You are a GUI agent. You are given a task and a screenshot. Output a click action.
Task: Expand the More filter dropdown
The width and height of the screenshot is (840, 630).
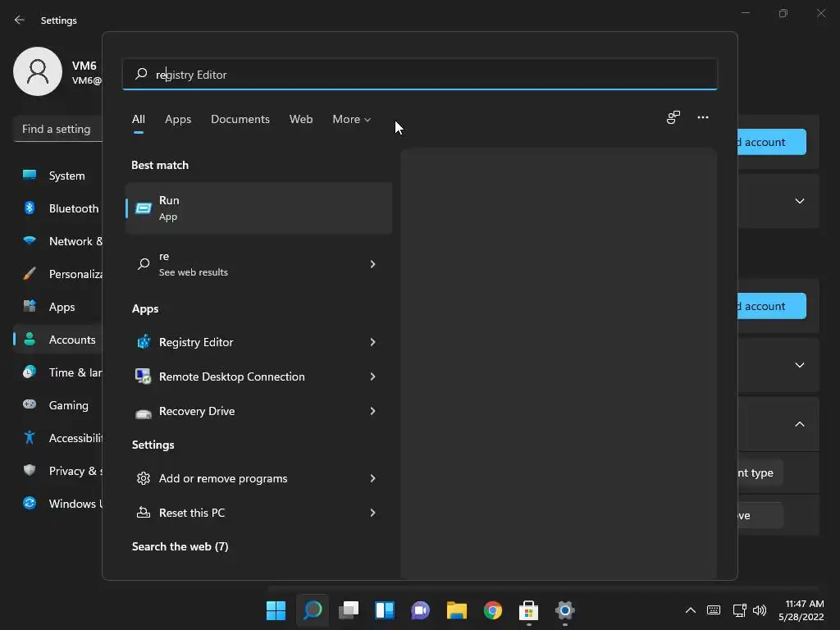coord(351,120)
